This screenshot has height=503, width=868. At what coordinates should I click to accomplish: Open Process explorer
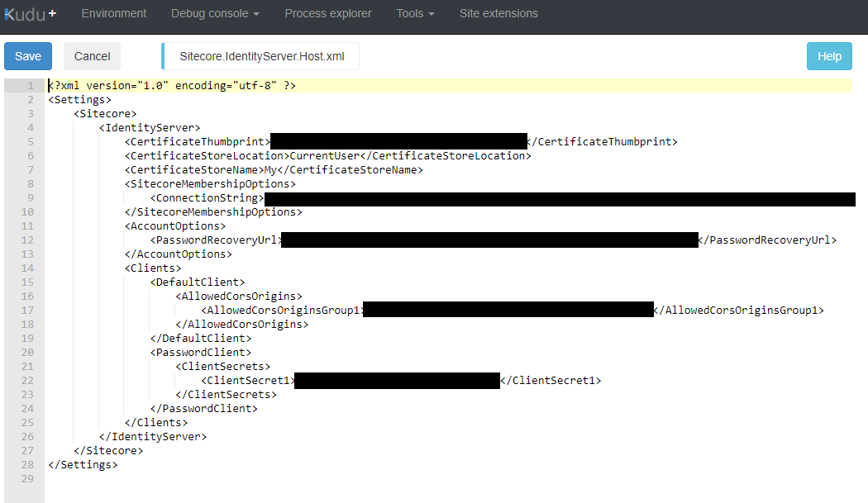coord(327,13)
